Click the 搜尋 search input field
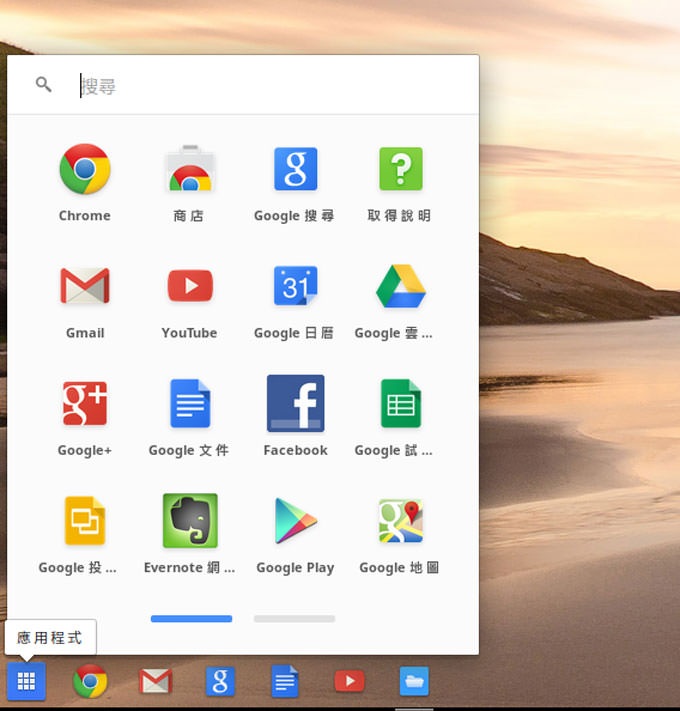Viewport: 680px width, 711px height. (270, 86)
